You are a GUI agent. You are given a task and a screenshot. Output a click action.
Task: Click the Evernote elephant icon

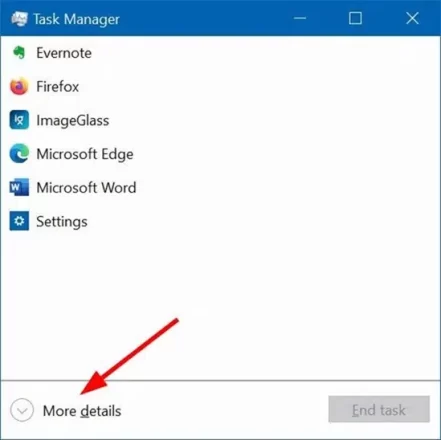[x=19, y=53]
